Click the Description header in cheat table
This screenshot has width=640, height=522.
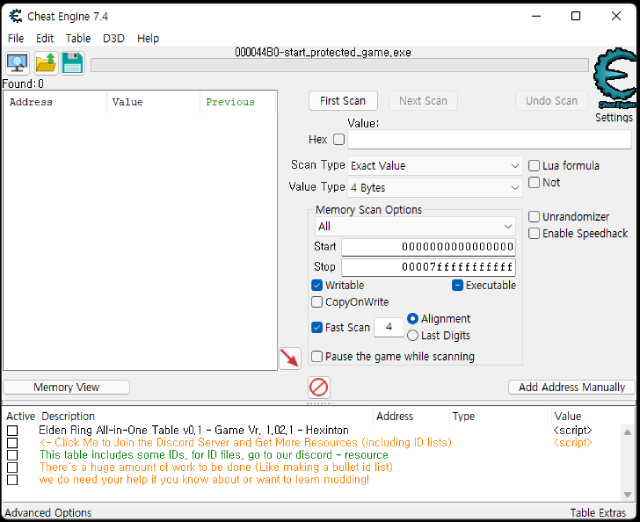pyautogui.click(x=206, y=416)
